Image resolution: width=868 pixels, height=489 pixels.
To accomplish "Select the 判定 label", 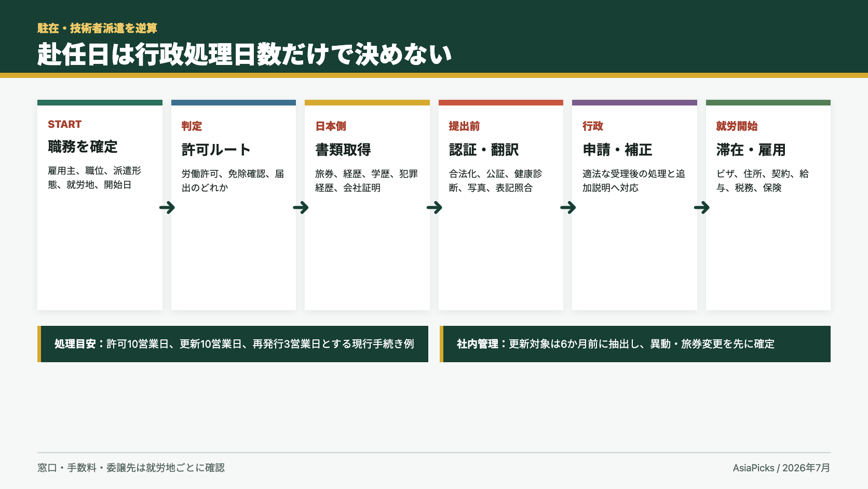I will tap(192, 126).
